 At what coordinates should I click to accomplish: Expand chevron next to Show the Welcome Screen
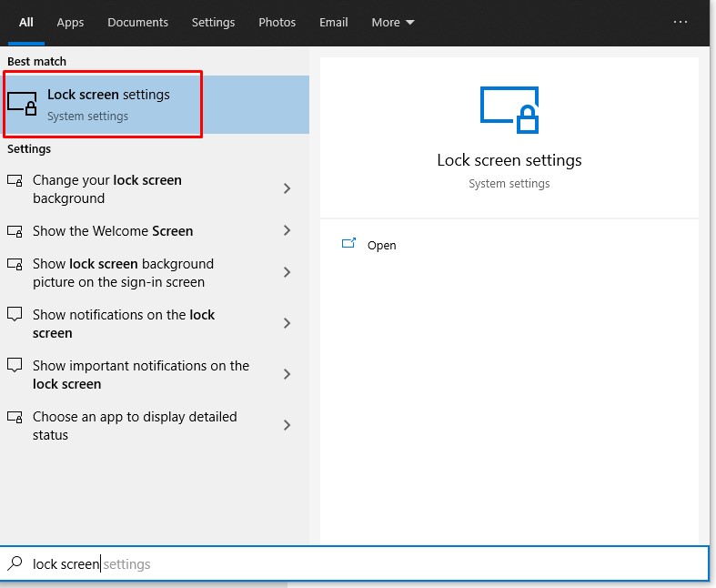tap(287, 231)
